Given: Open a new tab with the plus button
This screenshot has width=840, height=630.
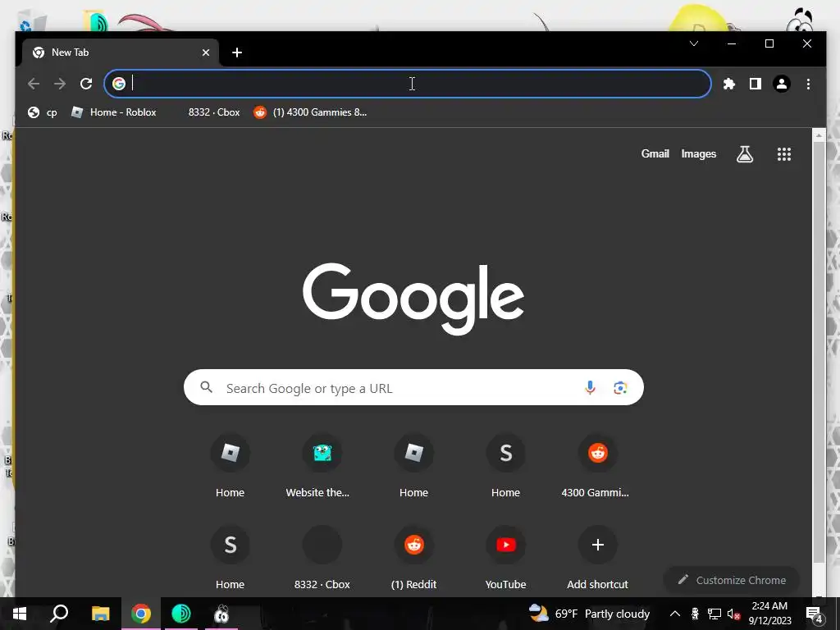Looking at the screenshot, I should (237, 52).
